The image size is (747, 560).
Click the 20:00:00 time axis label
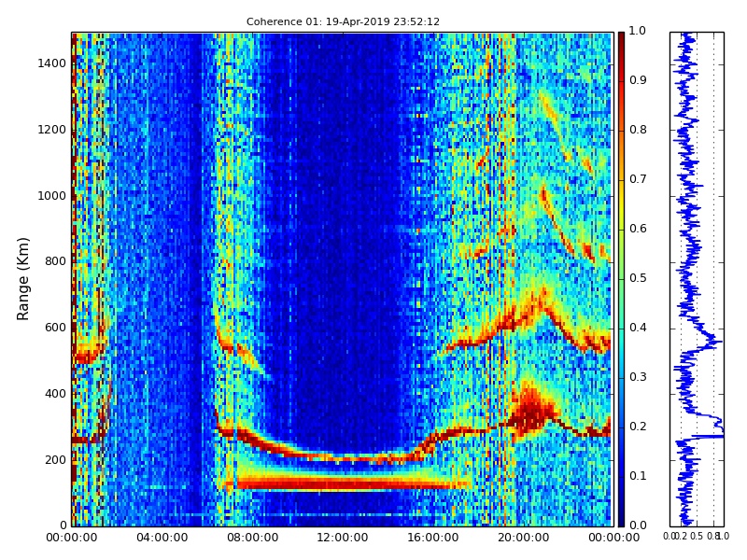tap(524, 538)
